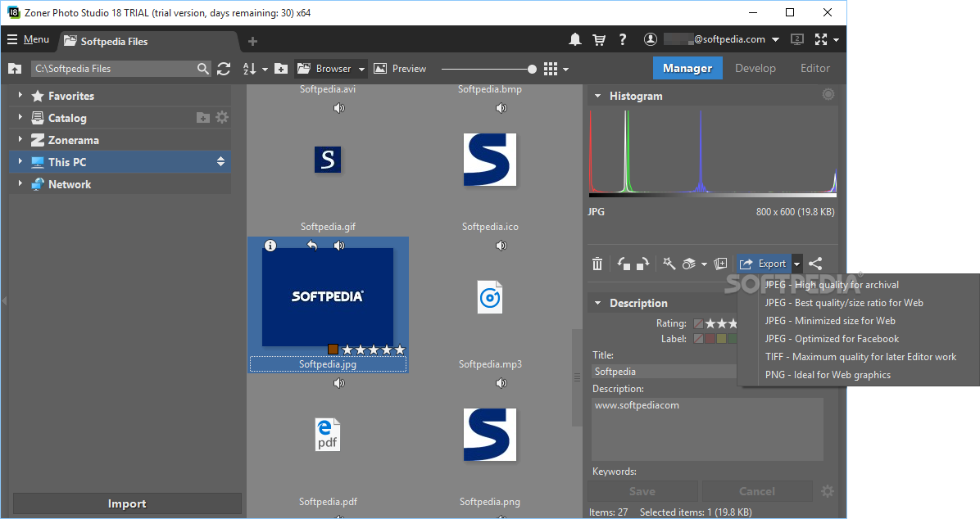Click the user account avatar icon
Image resolution: width=980 pixels, height=519 pixels.
pyautogui.click(x=651, y=39)
